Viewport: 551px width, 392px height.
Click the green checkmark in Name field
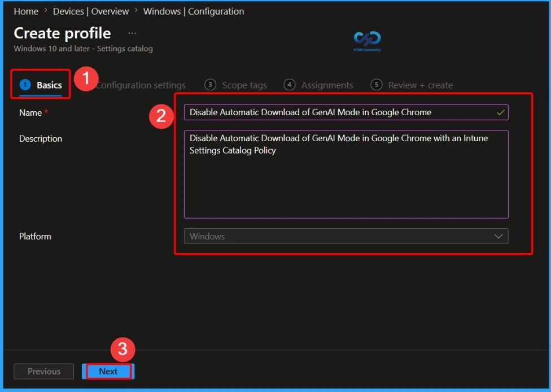click(x=500, y=112)
